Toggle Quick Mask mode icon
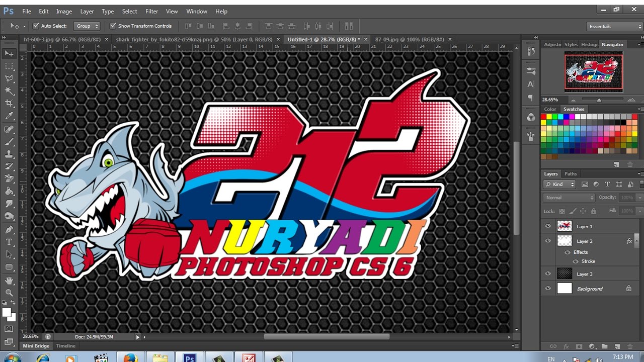The width and height of the screenshot is (644, 362). [x=9, y=329]
